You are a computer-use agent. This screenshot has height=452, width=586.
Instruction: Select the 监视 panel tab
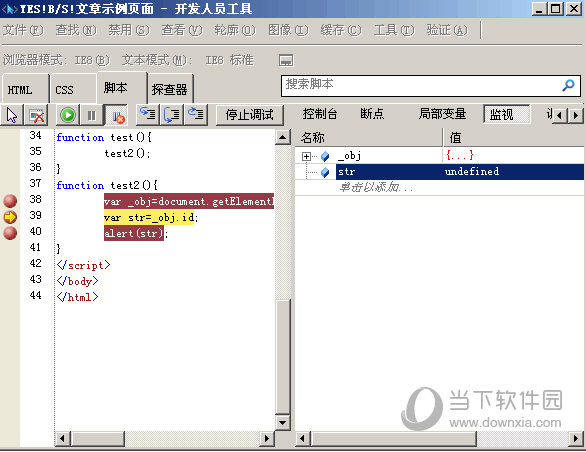pyautogui.click(x=506, y=114)
